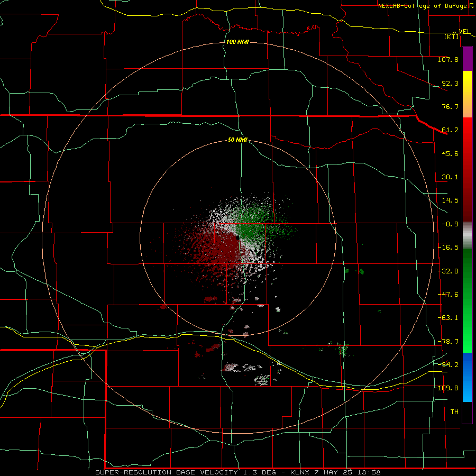Click the gray near-zero segment of the color bar
476x476 pixels.
click(x=467, y=235)
